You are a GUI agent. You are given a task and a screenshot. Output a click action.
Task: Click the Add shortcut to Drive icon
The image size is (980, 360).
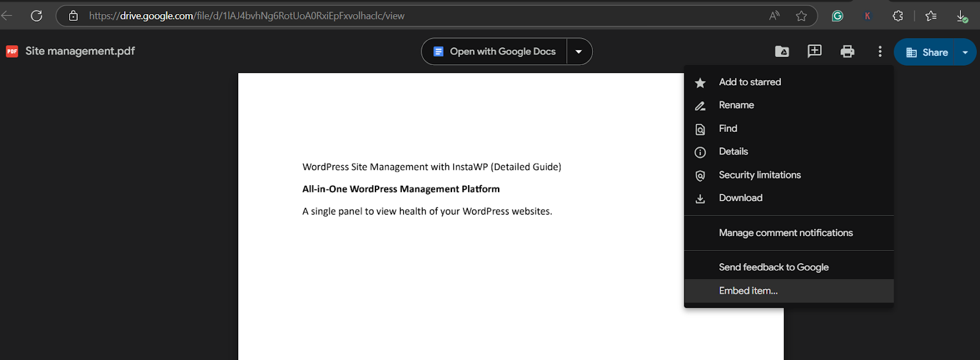782,52
